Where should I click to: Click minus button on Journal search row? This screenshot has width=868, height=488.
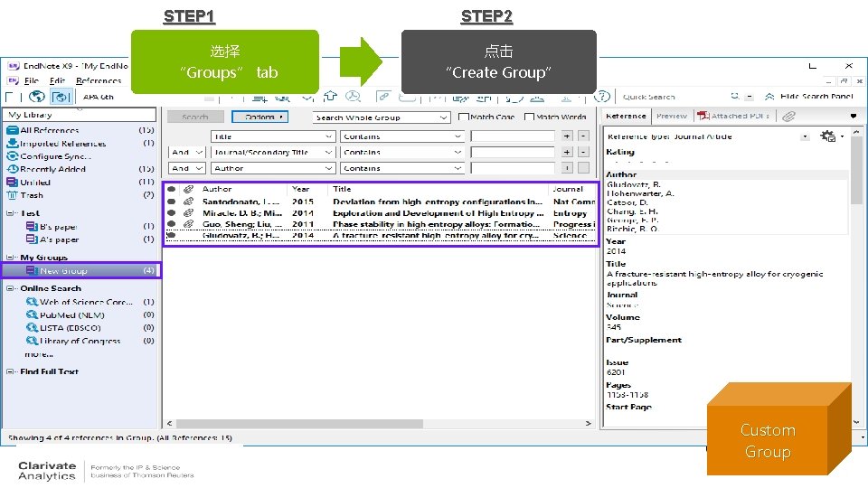(x=583, y=152)
